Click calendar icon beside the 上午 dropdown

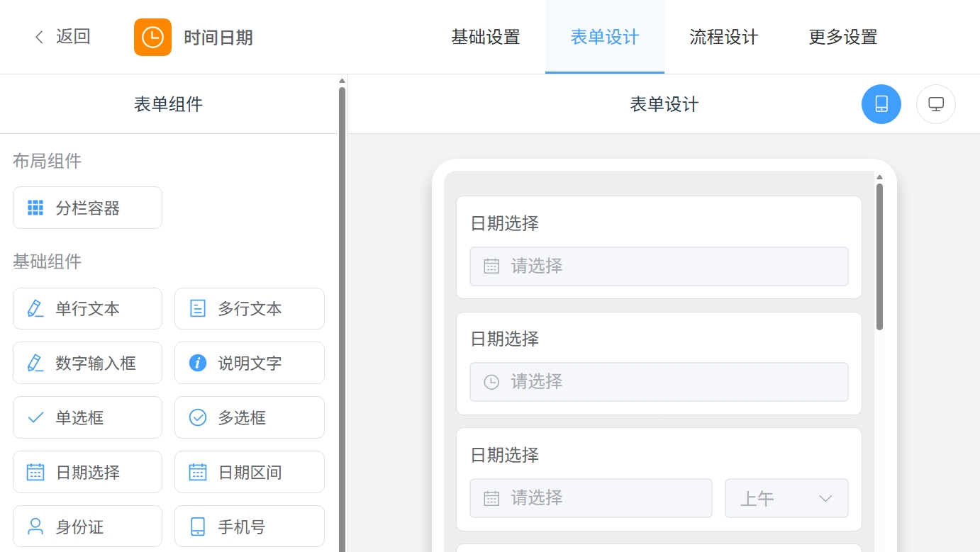coord(491,498)
